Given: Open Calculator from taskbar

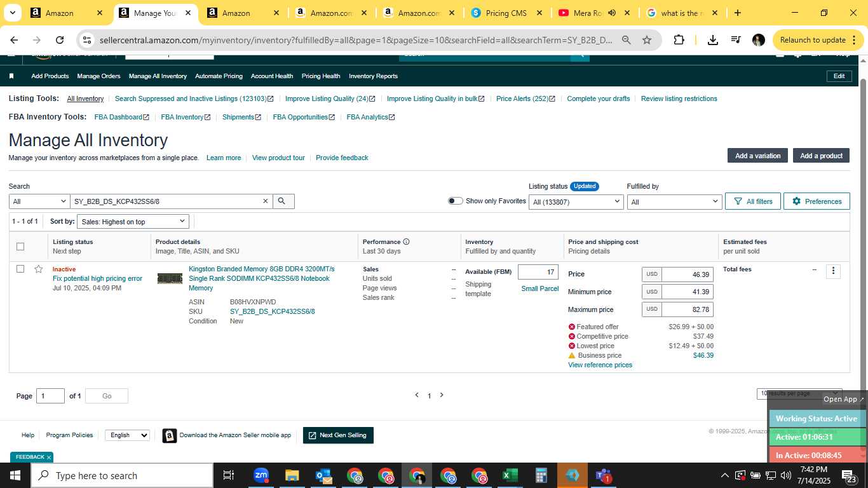Looking at the screenshot, I should tap(541, 475).
